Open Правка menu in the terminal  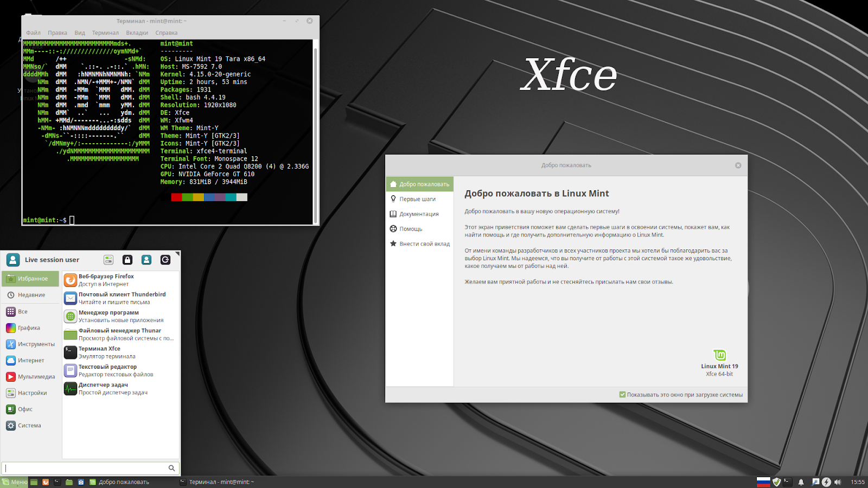click(58, 33)
